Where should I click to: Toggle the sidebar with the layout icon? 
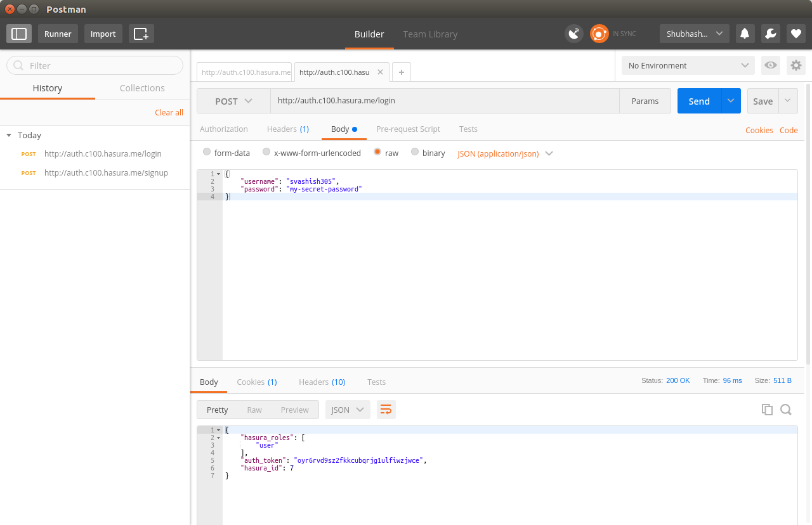pyautogui.click(x=18, y=33)
